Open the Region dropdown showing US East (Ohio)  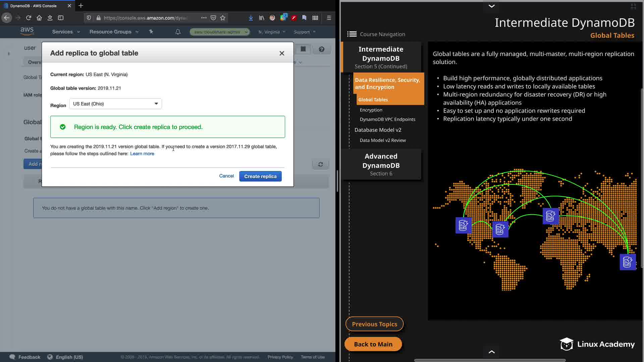(115, 104)
